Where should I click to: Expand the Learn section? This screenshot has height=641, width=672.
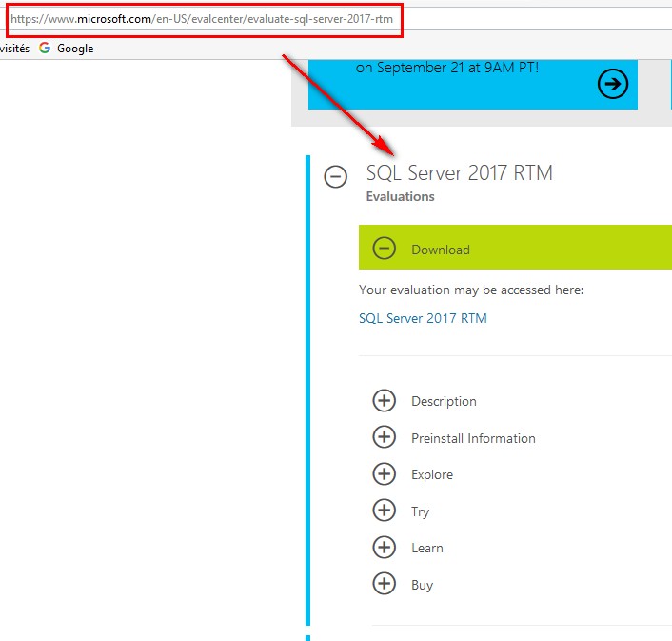[x=384, y=547]
